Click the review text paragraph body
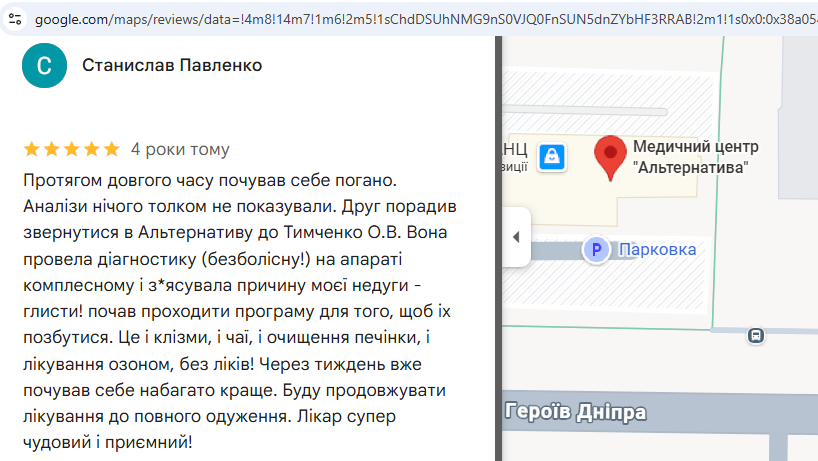Viewport: 818px width, 461px height. 240,311
